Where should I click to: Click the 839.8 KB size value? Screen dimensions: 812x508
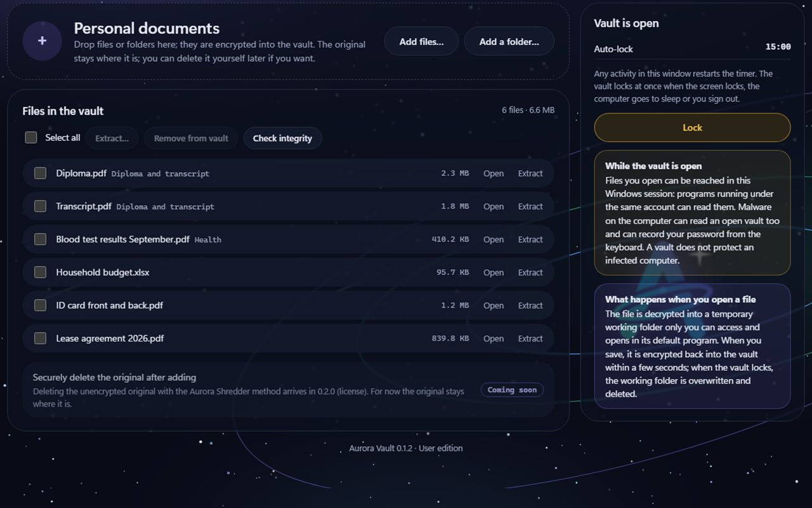450,338
